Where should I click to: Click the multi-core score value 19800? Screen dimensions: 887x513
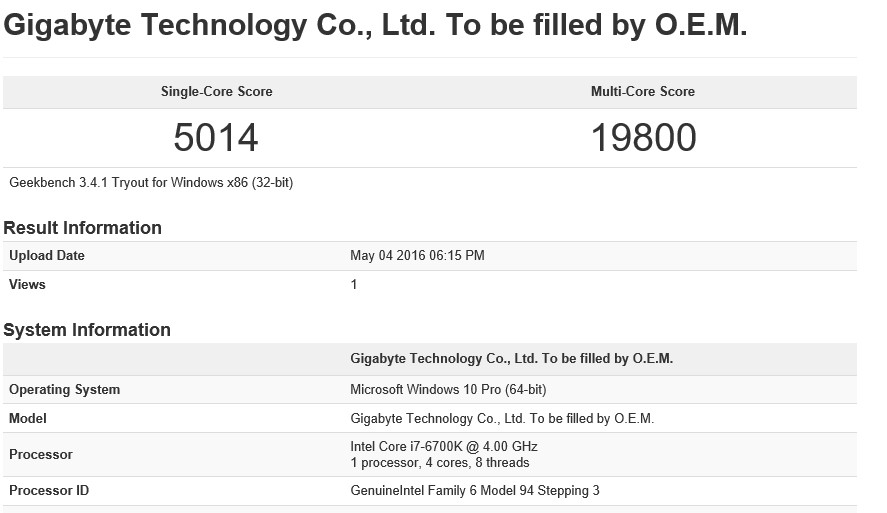click(x=643, y=138)
